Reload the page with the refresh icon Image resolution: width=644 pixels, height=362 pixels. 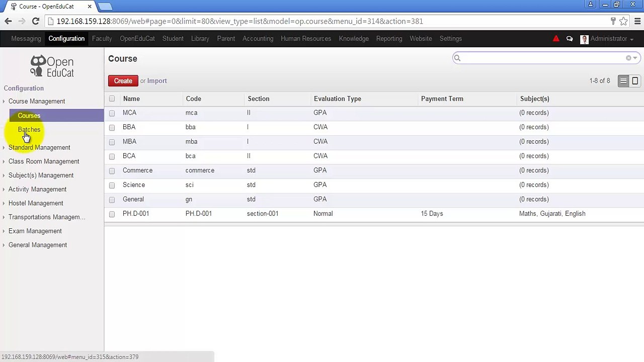coord(36,21)
